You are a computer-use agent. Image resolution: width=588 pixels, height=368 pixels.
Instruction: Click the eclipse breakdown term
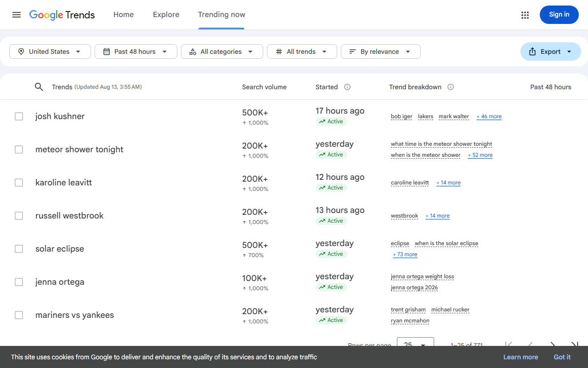(x=400, y=243)
